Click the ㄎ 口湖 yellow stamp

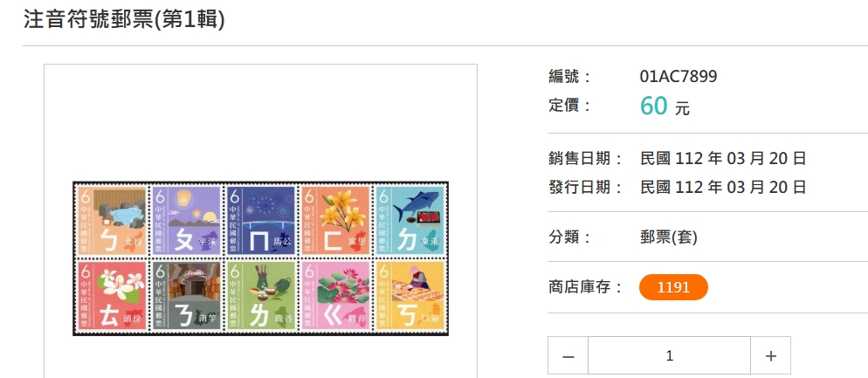tap(409, 296)
